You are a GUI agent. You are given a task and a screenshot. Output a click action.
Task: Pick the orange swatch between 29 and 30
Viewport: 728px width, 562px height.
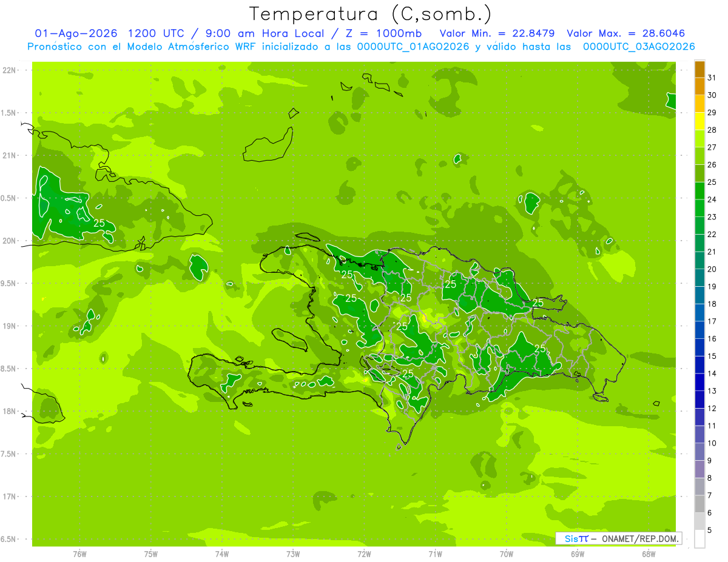tap(699, 104)
